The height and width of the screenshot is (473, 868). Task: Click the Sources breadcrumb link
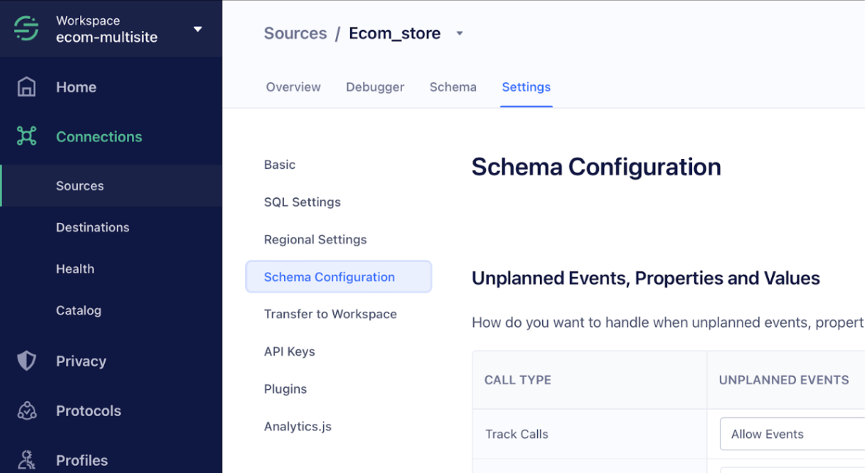tap(295, 33)
